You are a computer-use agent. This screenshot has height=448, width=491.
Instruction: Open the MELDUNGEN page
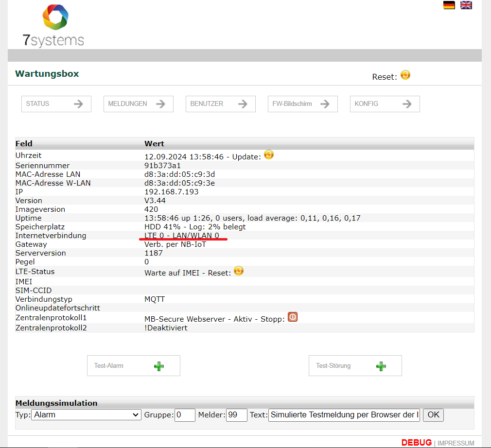139,104
